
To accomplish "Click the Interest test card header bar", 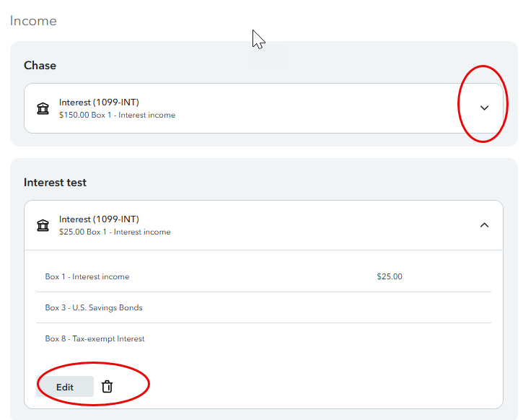I will (263, 225).
